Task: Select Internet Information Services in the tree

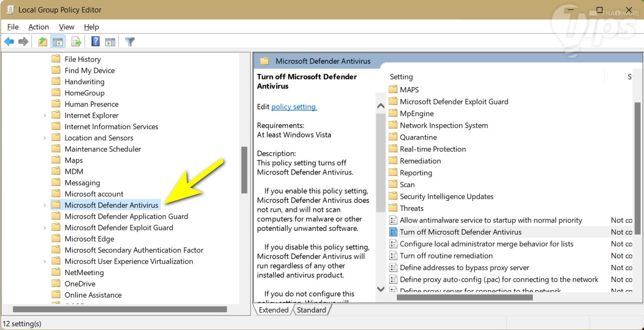Action: 111,127
